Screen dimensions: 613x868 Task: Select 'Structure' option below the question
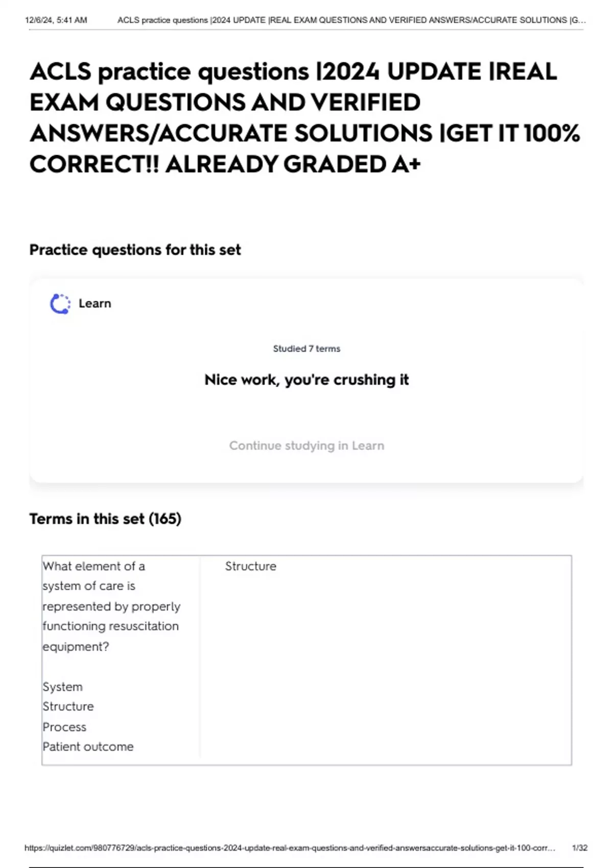68,707
